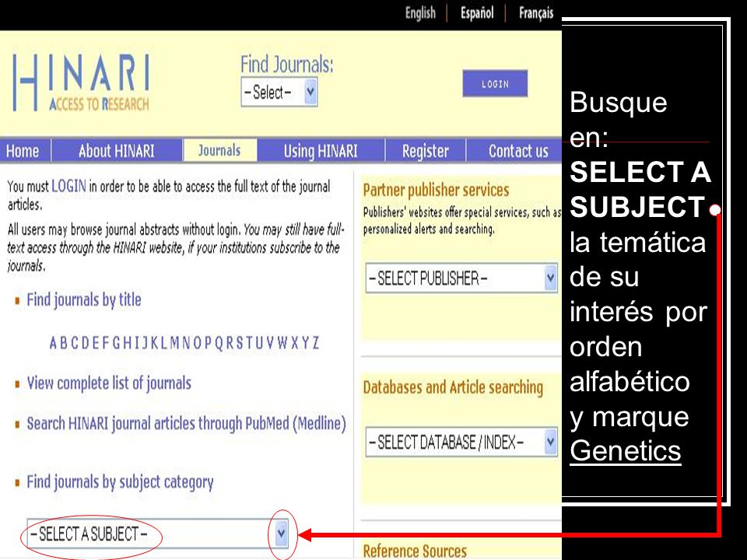Browse journals starting with letter M
Screen dimensions: 747x560
click(x=174, y=343)
